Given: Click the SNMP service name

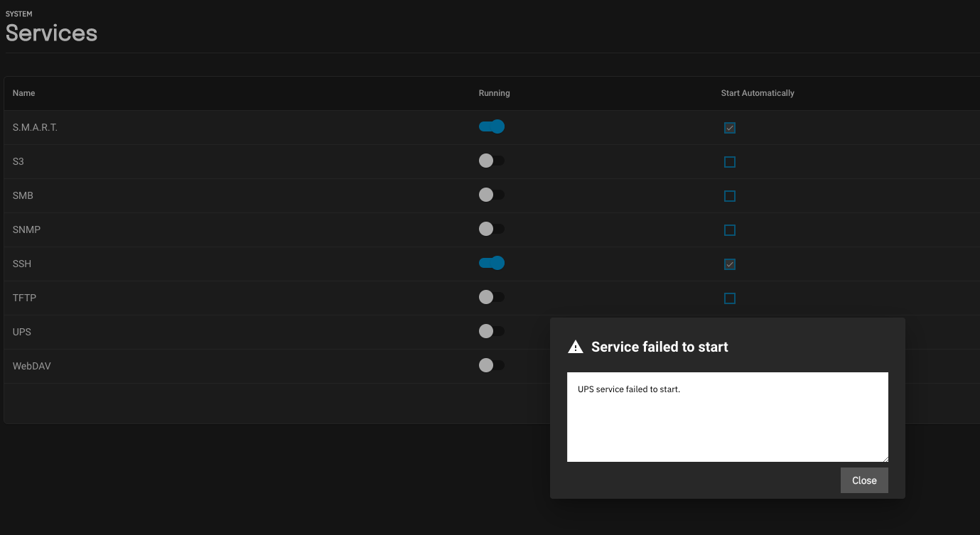Looking at the screenshot, I should (26, 229).
